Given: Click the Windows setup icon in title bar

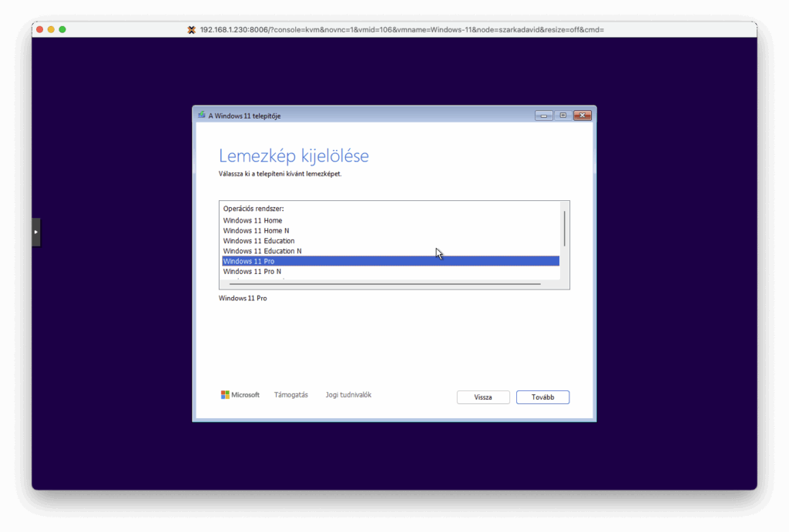Looking at the screenshot, I should (x=201, y=115).
